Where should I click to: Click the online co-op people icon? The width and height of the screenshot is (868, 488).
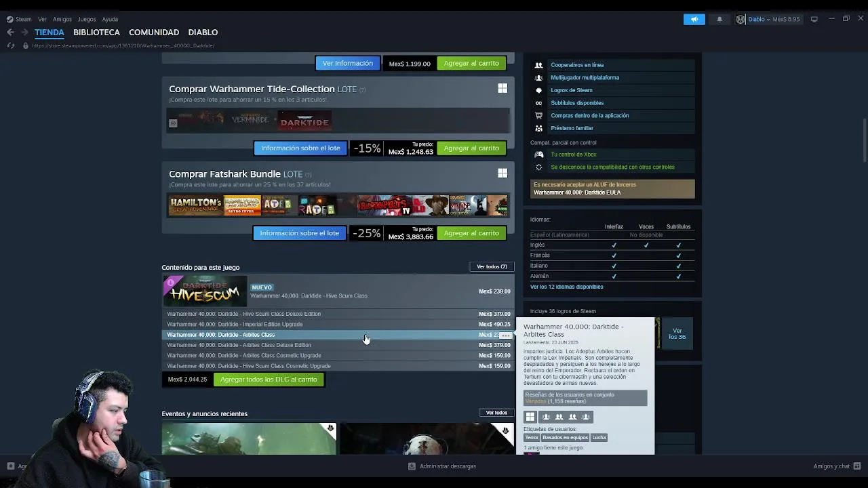[538, 65]
